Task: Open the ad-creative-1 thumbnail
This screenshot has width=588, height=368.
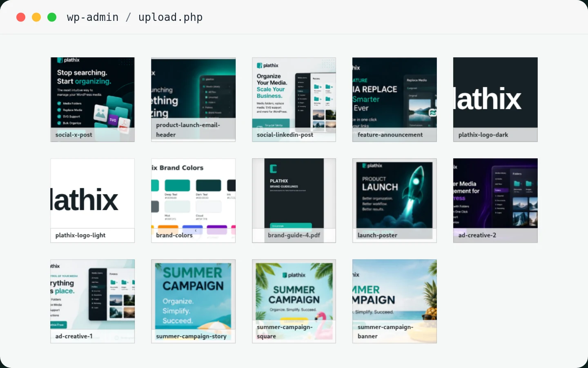Action: click(x=92, y=301)
